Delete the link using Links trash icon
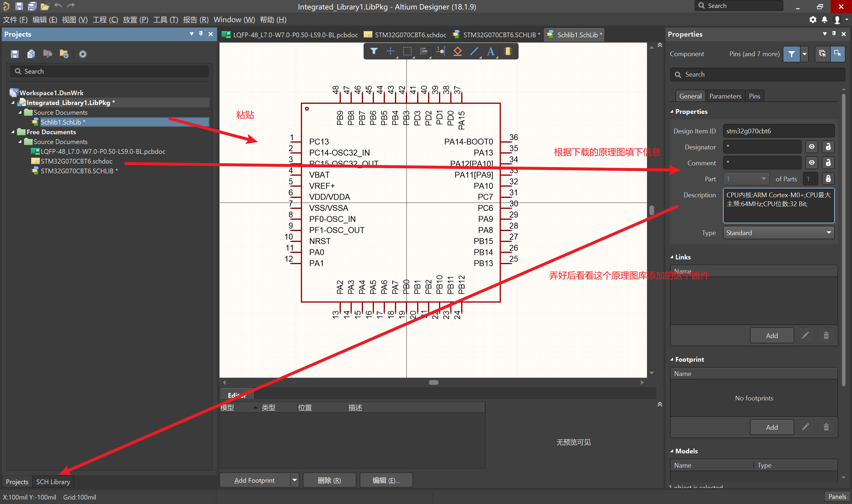Image resolution: width=852 pixels, height=504 pixels. click(826, 335)
